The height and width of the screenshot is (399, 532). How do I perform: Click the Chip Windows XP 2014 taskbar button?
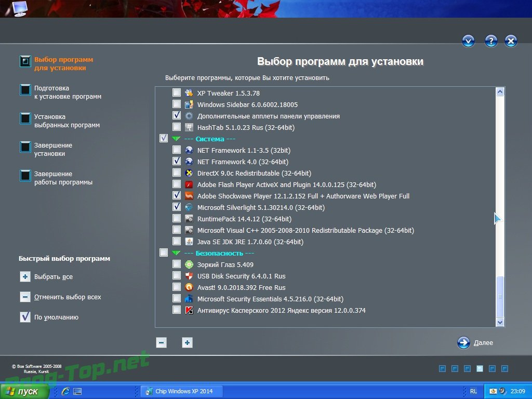182,391
